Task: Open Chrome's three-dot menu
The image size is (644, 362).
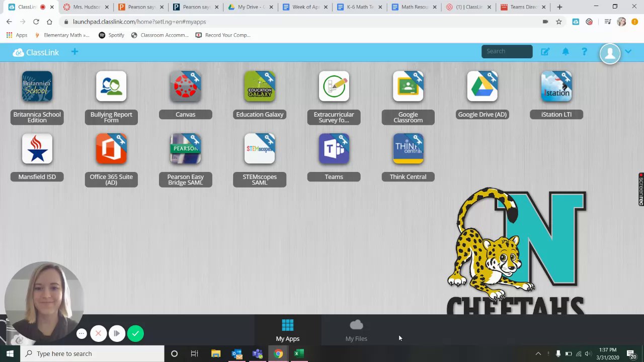Action: pyautogui.click(x=634, y=22)
